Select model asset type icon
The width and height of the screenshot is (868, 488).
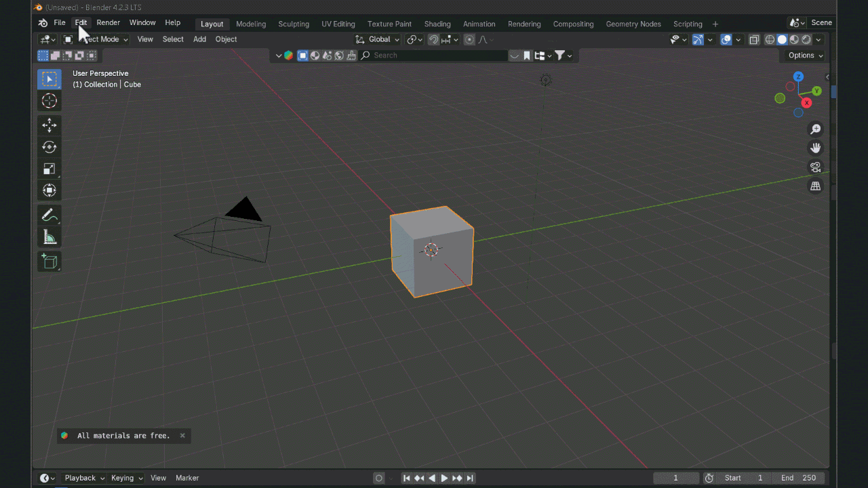pos(303,56)
